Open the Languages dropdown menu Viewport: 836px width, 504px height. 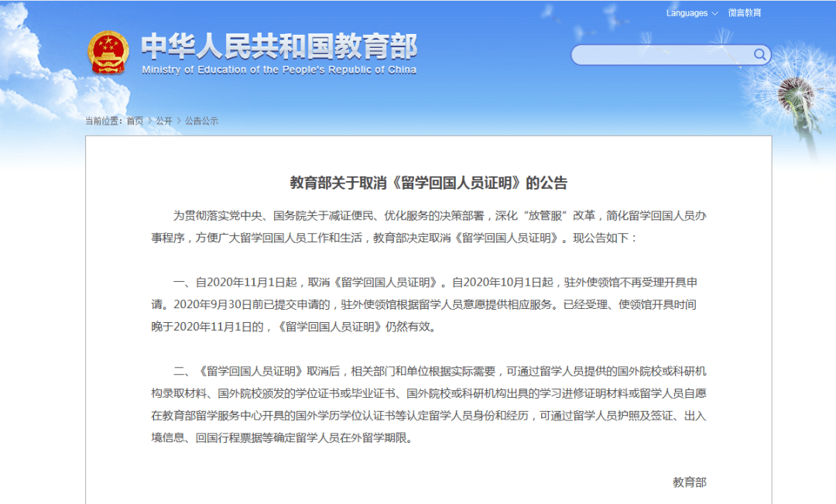point(691,13)
